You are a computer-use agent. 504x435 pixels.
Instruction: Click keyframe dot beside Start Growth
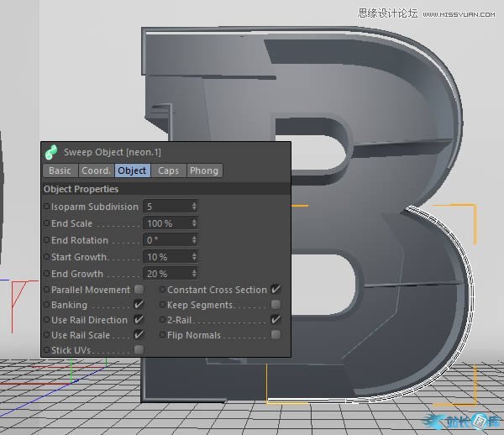[46, 257]
